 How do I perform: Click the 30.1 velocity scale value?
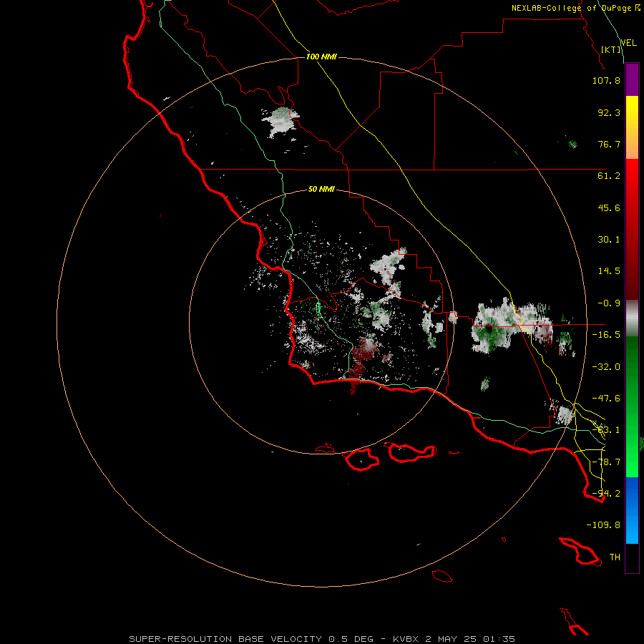click(x=609, y=240)
